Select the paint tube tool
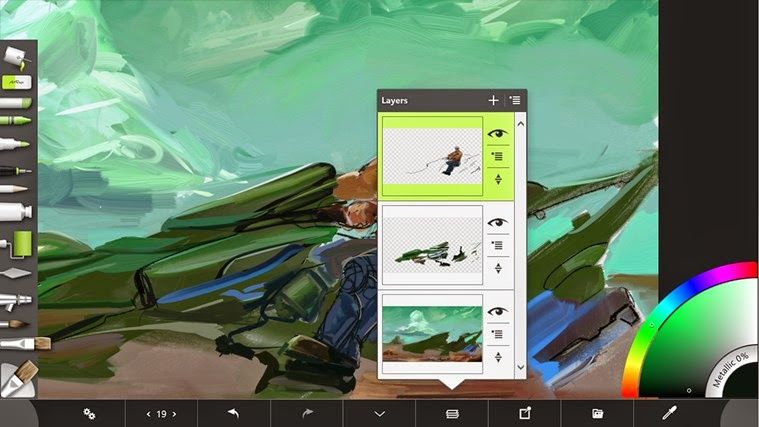Screen dimensions: 759x427 (15, 212)
